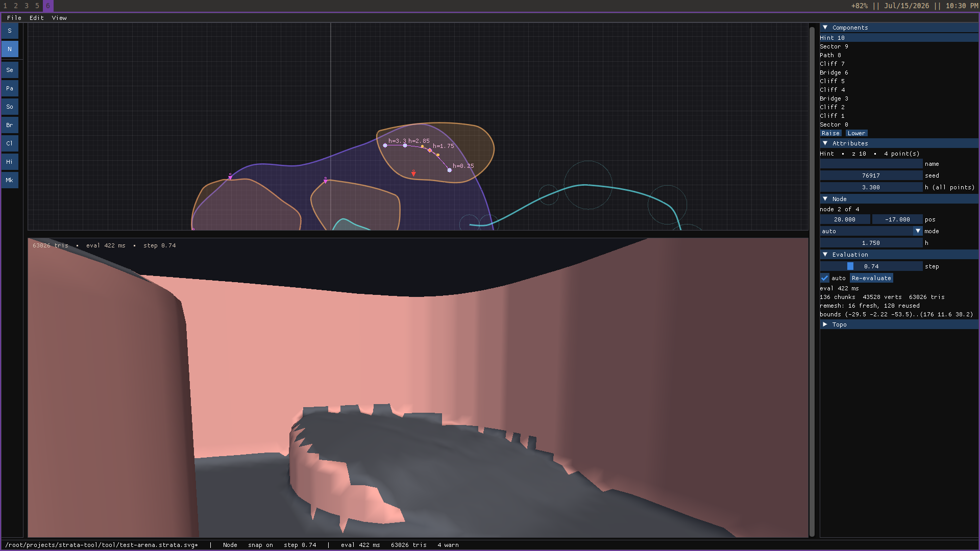Edit the node Y position field

coord(897,219)
